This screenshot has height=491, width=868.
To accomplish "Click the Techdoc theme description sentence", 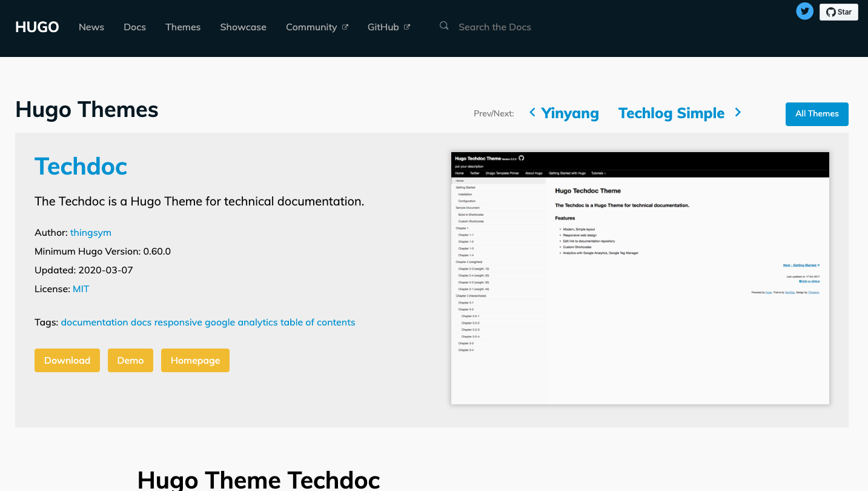I will 199,201.
